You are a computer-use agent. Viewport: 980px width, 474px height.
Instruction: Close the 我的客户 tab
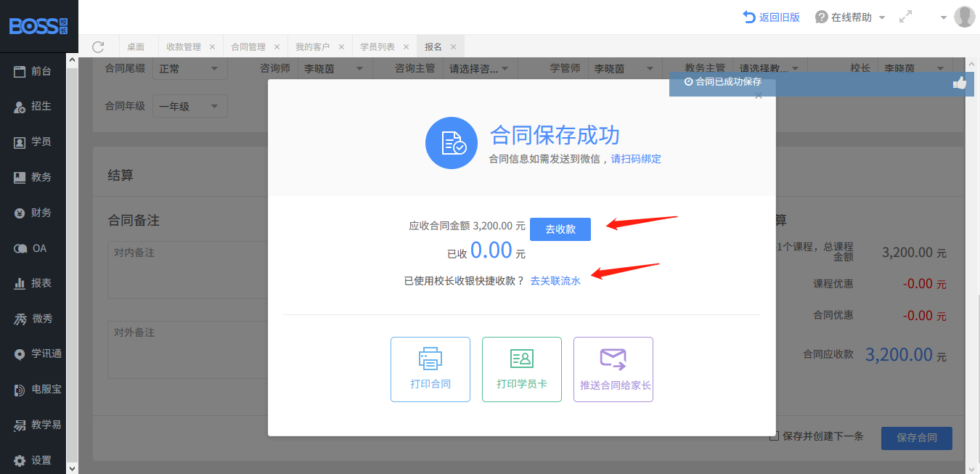pos(341,46)
